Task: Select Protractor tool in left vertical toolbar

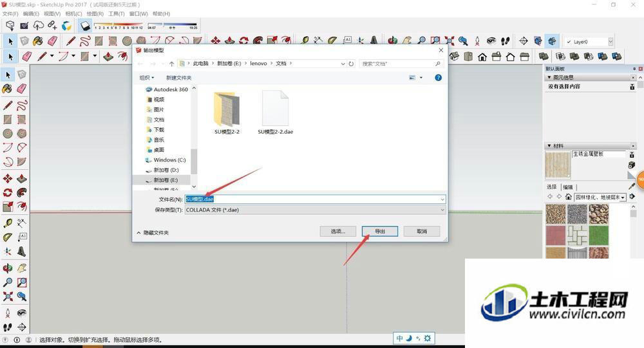Action: [x=7, y=237]
